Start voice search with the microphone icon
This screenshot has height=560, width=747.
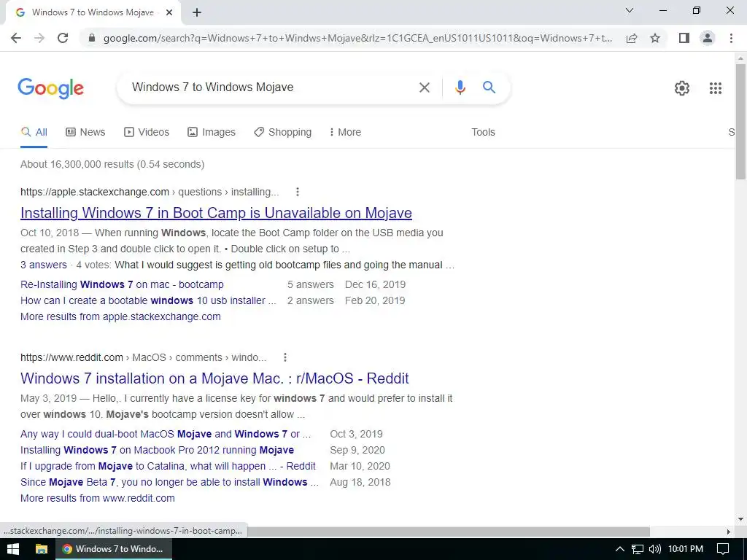[x=460, y=87]
